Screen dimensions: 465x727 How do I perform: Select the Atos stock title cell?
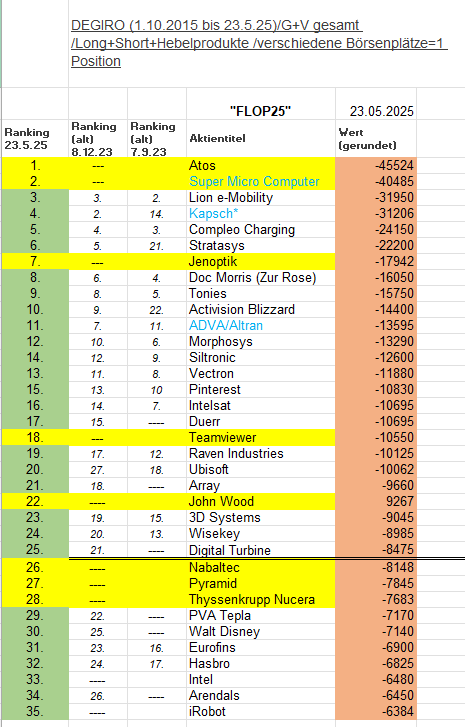[x=261, y=166]
